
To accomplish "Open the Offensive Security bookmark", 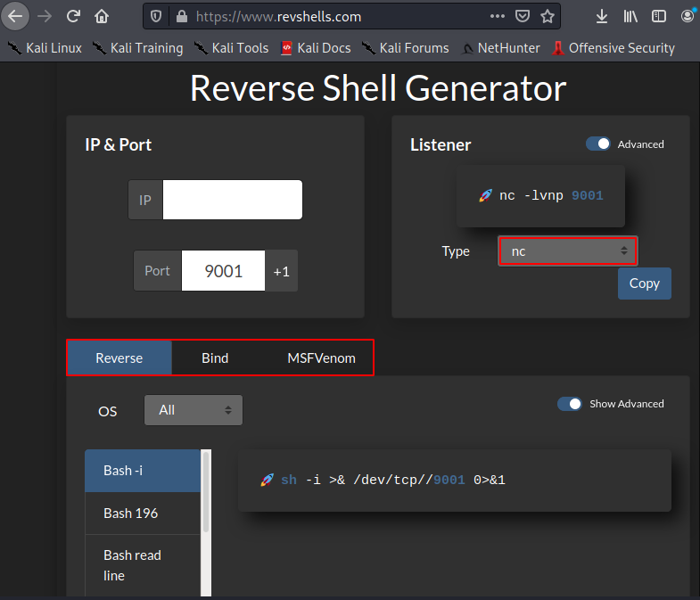I will click(614, 48).
